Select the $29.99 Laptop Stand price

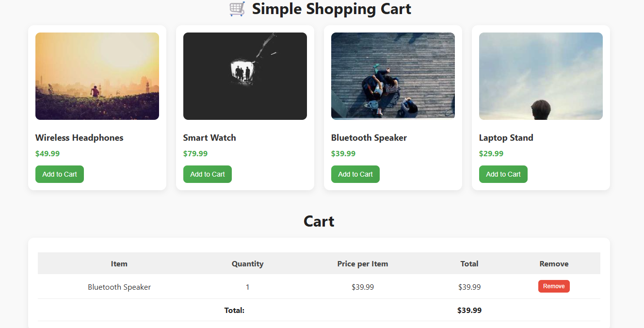(x=491, y=154)
